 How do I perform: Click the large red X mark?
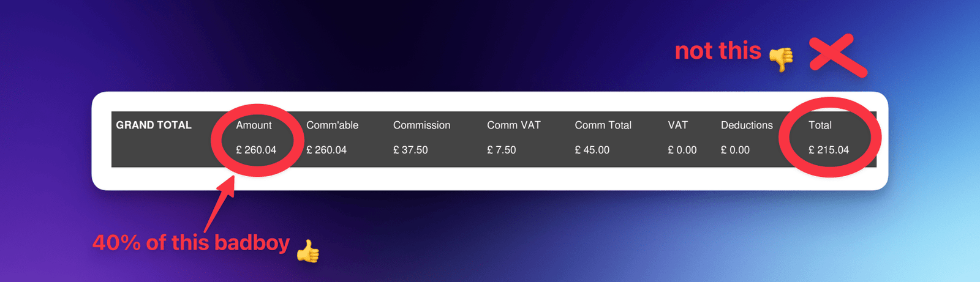point(837,56)
